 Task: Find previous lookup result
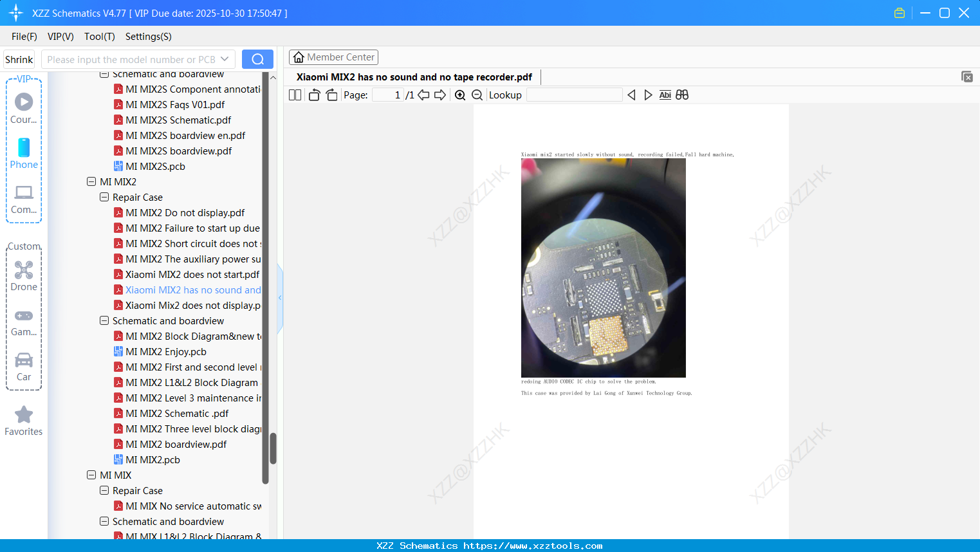[x=631, y=95]
